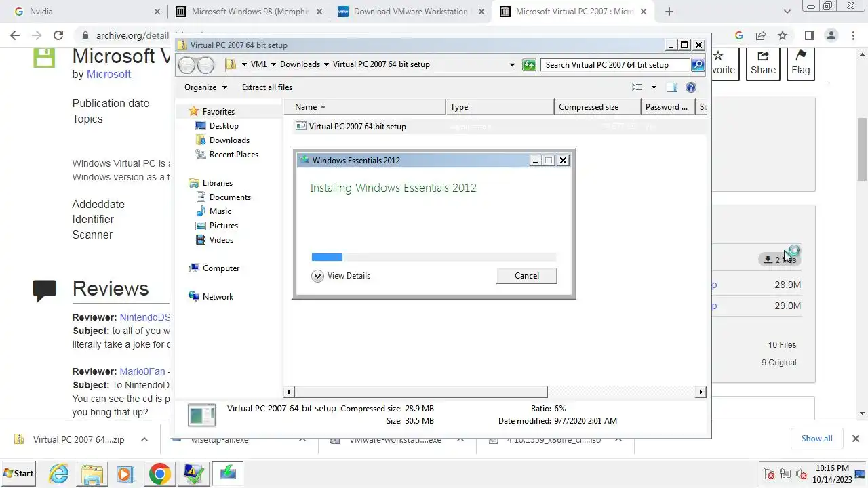Open view options dropdown arrow
The width and height of the screenshot is (868, 488).
click(654, 87)
